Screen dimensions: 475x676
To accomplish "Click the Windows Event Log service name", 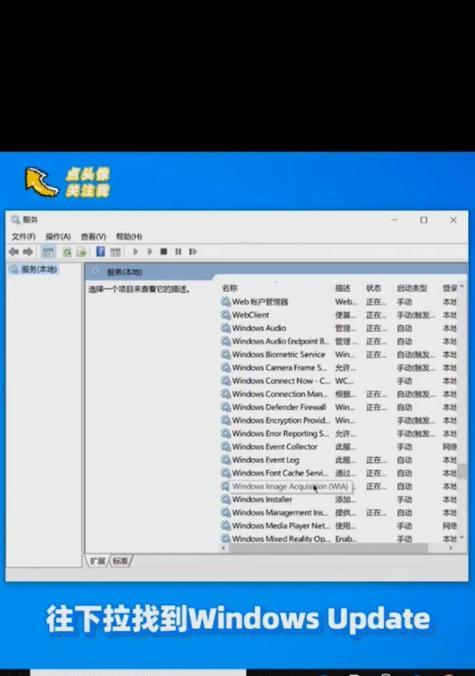I will click(266, 460).
